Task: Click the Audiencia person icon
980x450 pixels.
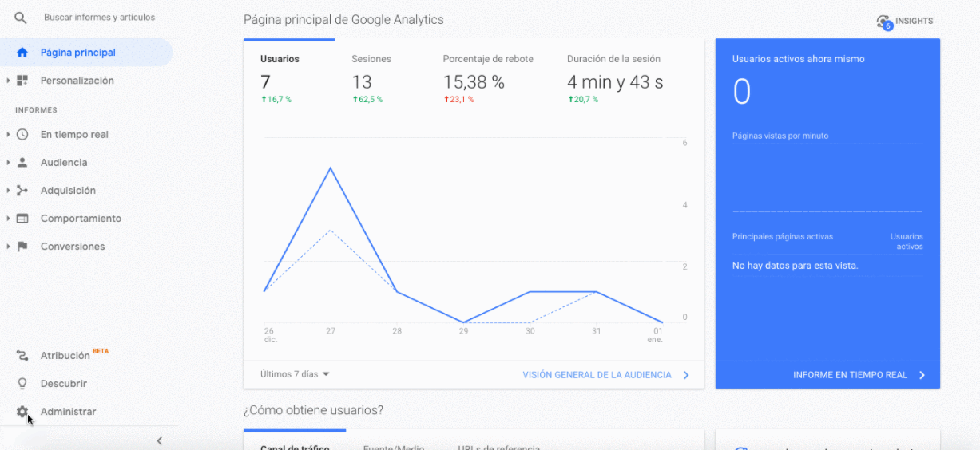Action: [22, 163]
